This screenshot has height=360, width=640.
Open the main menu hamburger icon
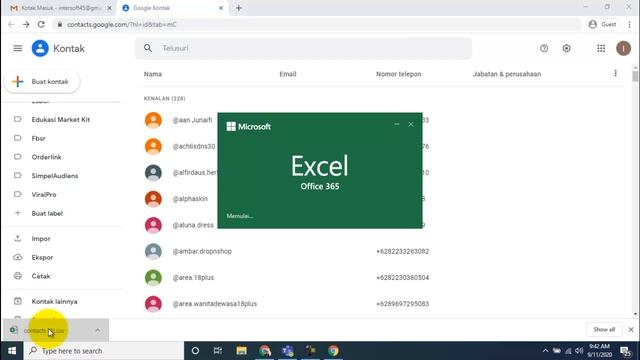pyautogui.click(x=18, y=49)
